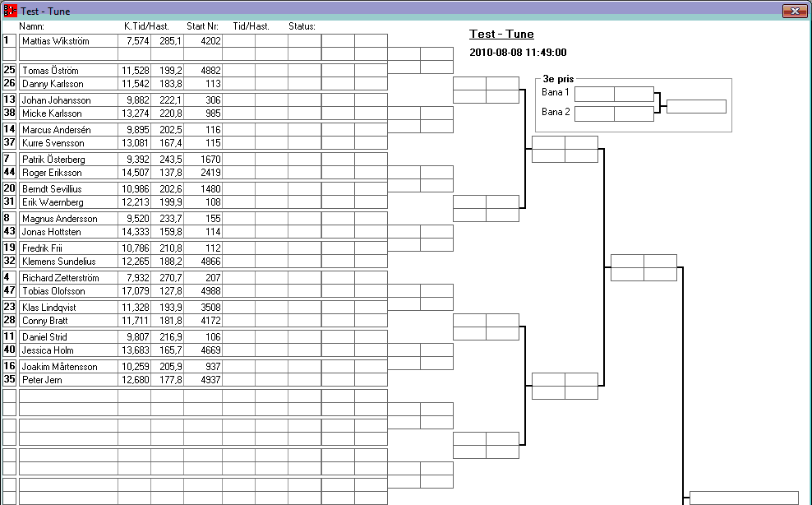The height and width of the screenshot is (505, 812).
Task: Click the Patrik Österberg name cell
Action: tap(67, 160)
